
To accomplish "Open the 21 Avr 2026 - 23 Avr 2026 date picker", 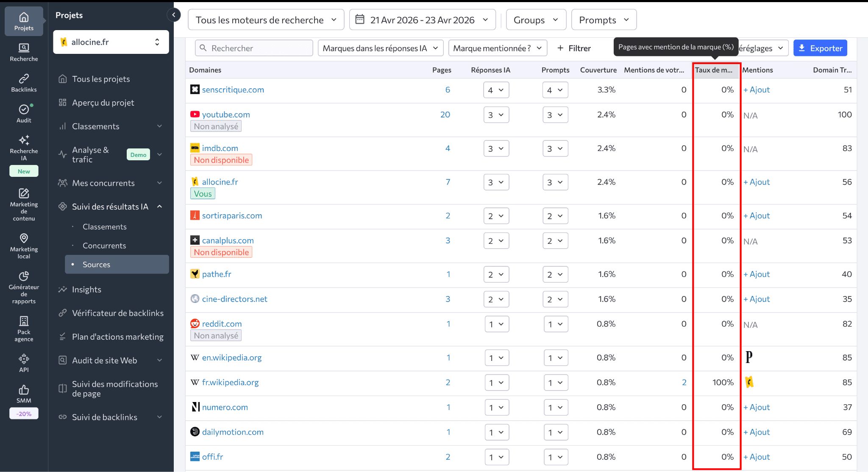I will 423,20.
